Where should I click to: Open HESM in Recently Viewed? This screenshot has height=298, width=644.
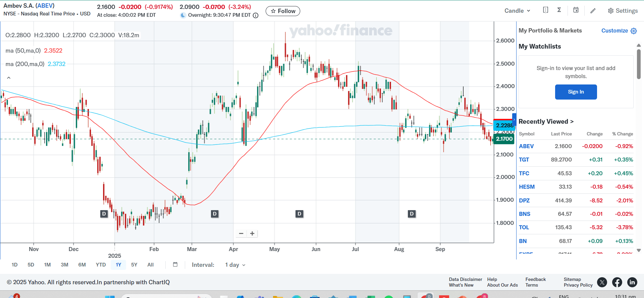click(527, 187)
